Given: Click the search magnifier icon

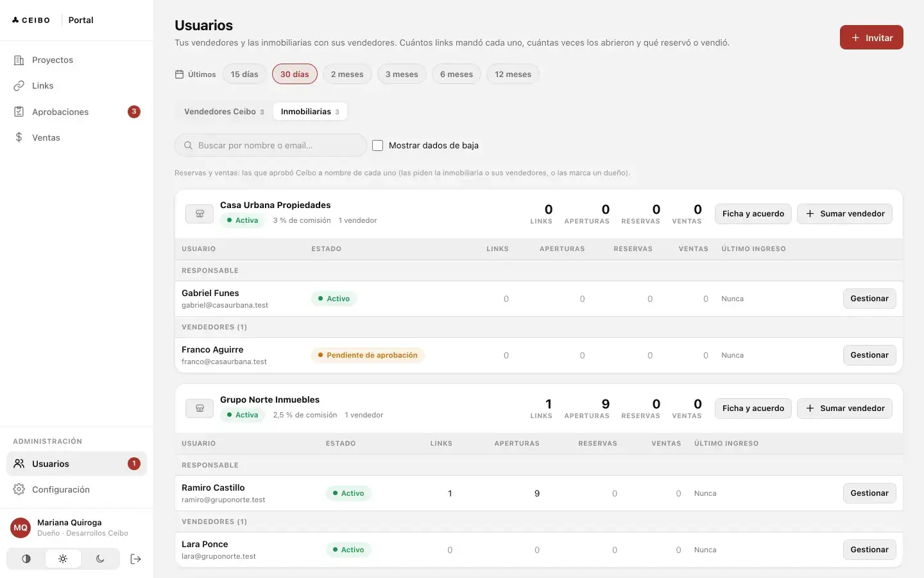Looking at the screenshot, I should click(x=188, y=145).
